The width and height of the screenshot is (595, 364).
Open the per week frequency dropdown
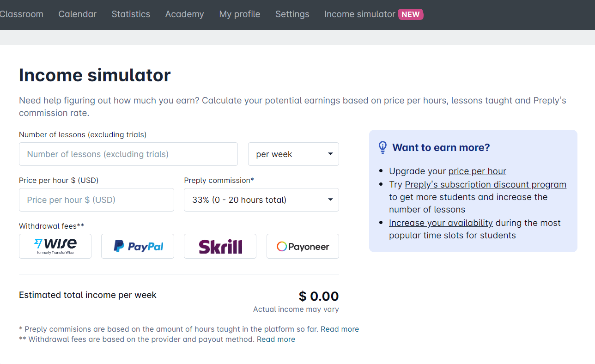[293, 154]
